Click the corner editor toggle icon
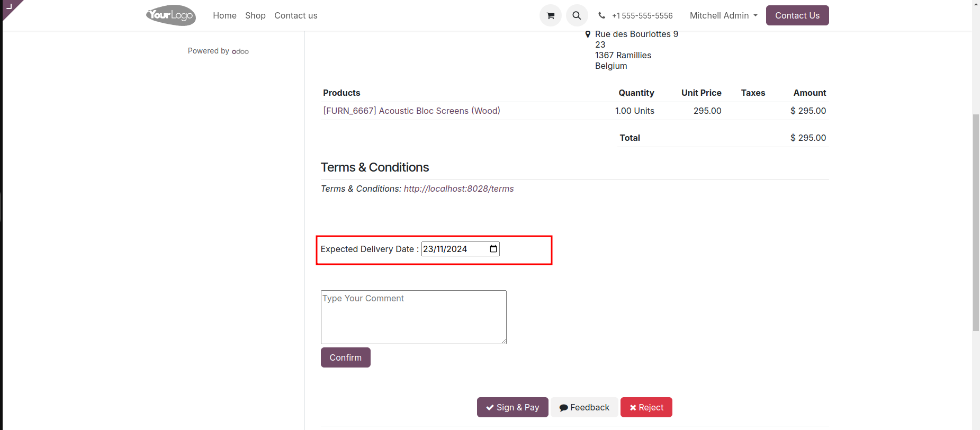The width and height of the screenshot is (980, 430). click(x=9, y=6)
